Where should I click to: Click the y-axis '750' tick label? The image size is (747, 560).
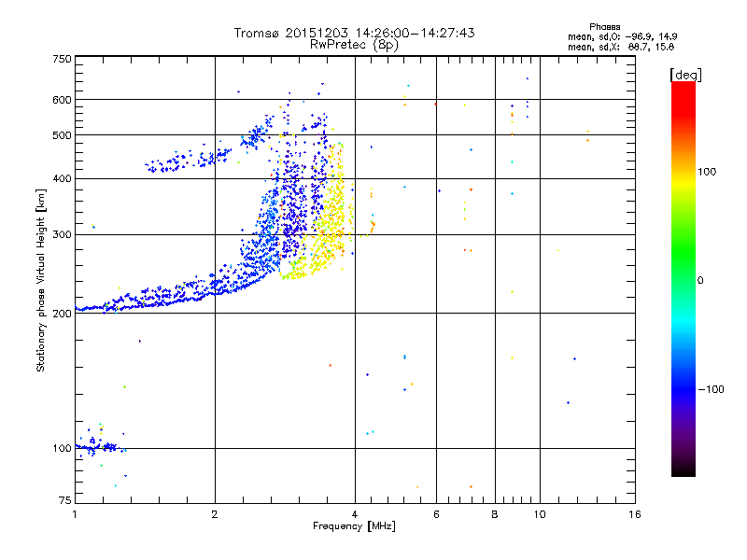(62, 59)
